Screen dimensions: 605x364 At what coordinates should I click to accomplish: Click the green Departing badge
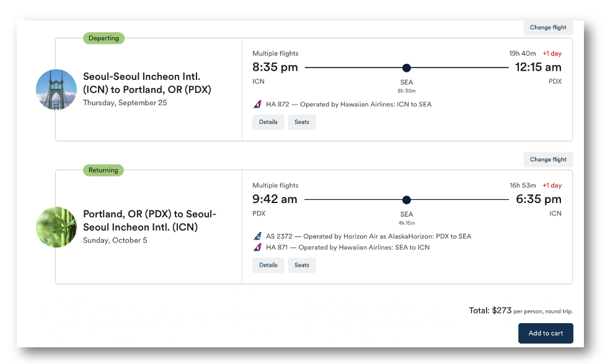tap(104, 38)
